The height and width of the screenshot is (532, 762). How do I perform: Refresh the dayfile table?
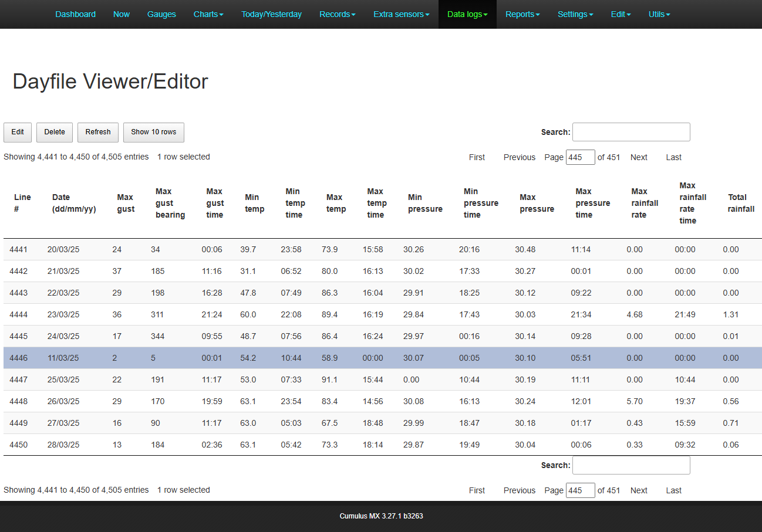(98, 132)
